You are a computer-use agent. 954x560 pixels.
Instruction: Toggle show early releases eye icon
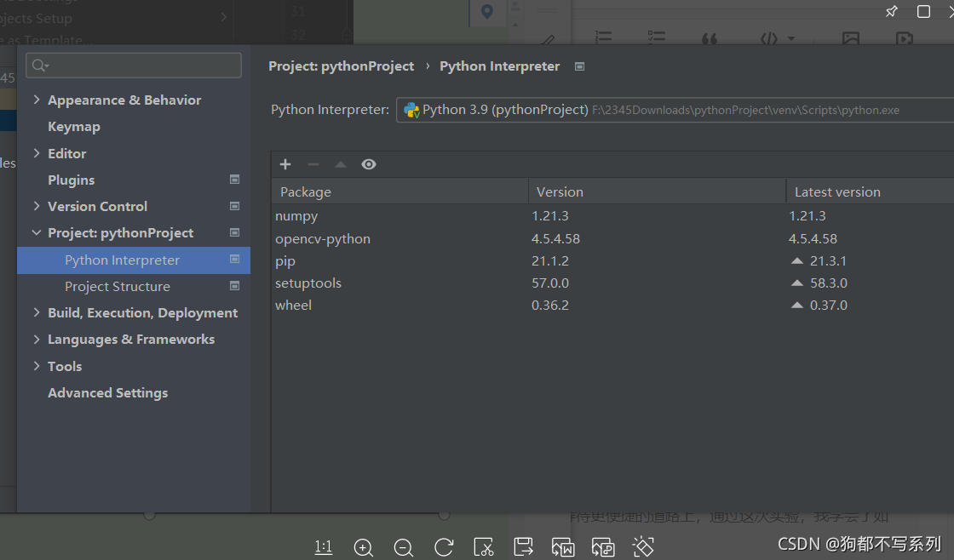[x=369, y=164]
